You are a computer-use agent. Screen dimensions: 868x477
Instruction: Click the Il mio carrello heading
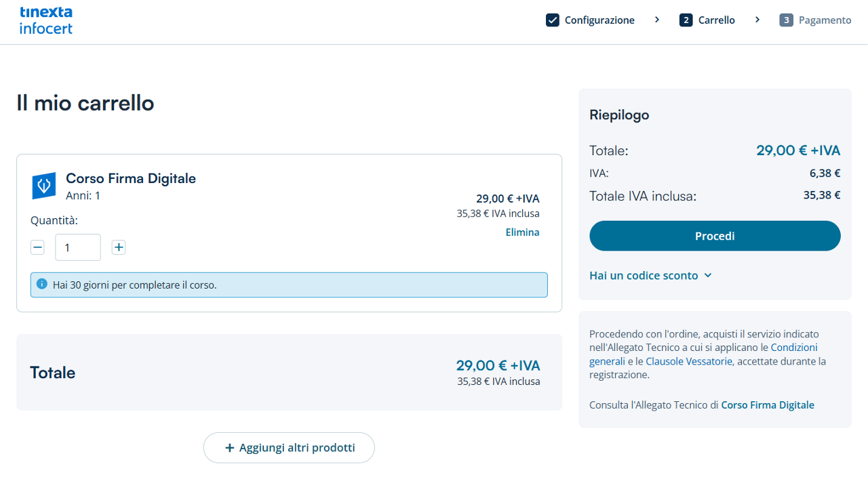(85, 103)
